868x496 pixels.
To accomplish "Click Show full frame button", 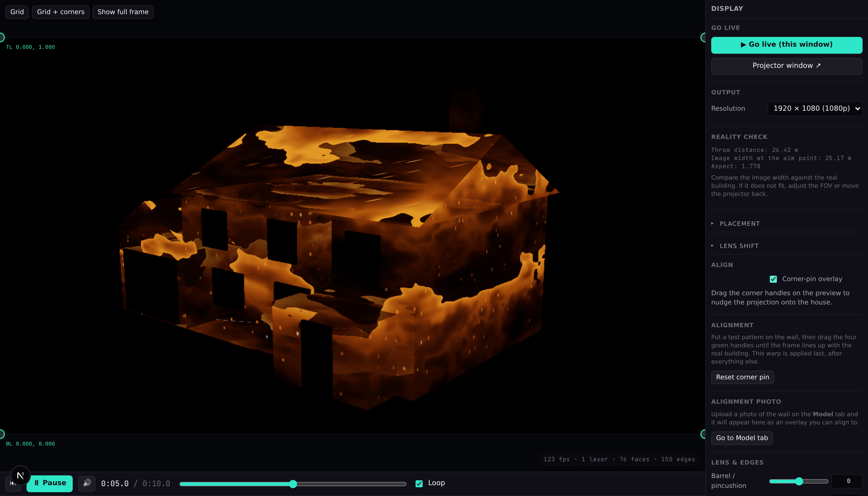I will pyautogui.click(x=123, y=12).
